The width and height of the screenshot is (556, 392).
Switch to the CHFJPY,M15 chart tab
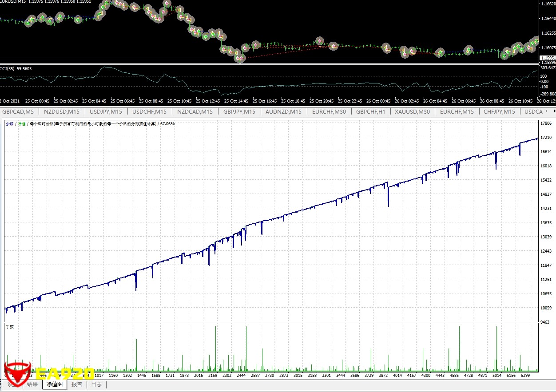499,112
